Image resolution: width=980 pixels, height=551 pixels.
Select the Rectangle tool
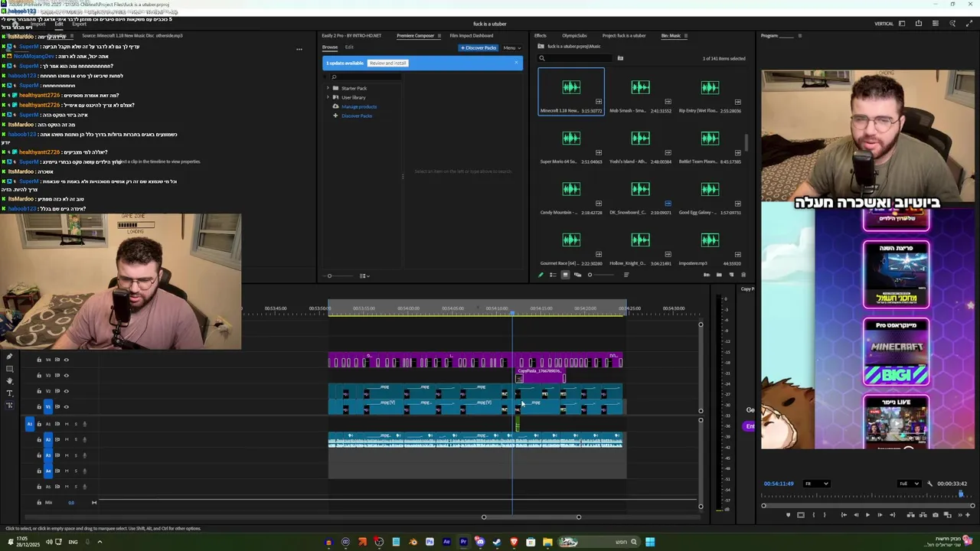(x=9, y=369)
